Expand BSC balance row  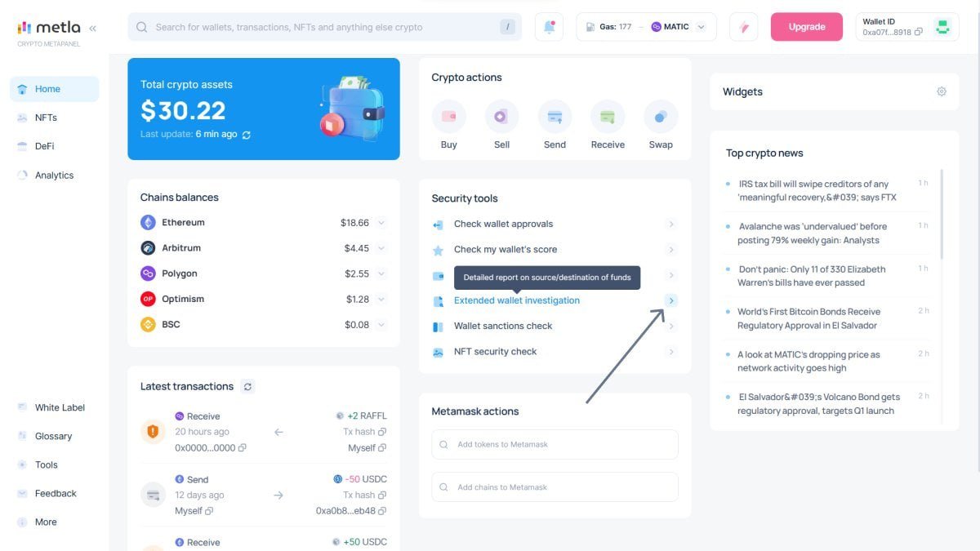(x=381, y=324)
